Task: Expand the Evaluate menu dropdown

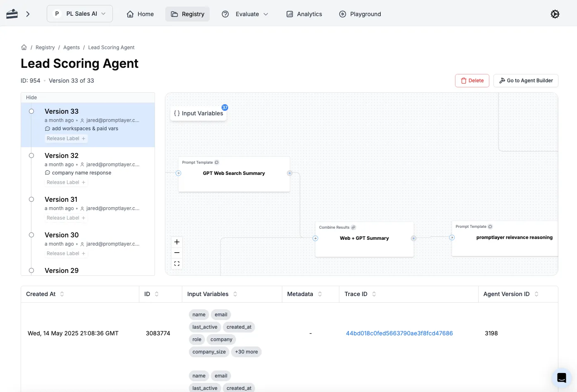Action: (245, 14)
